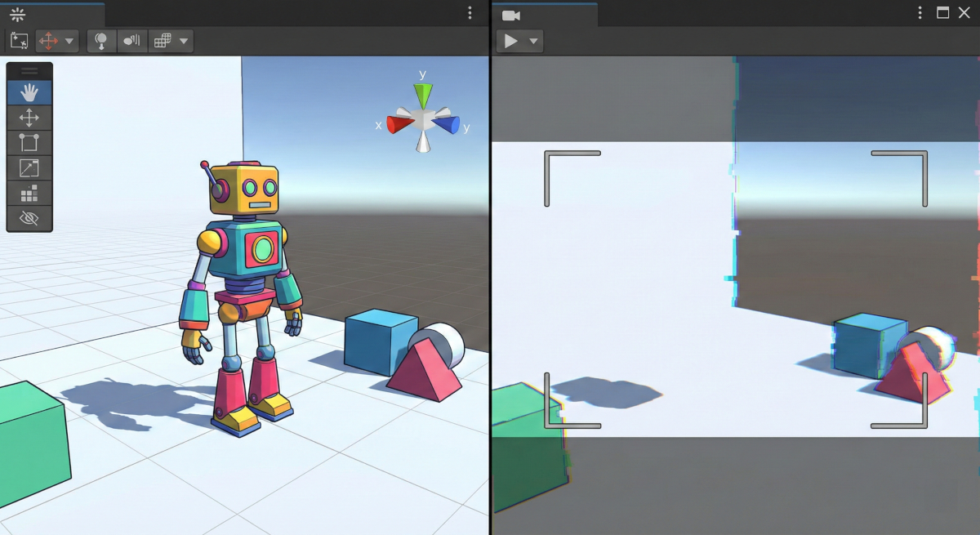
Task: Select the Move tool with four arrows
Action: [29, 118]
